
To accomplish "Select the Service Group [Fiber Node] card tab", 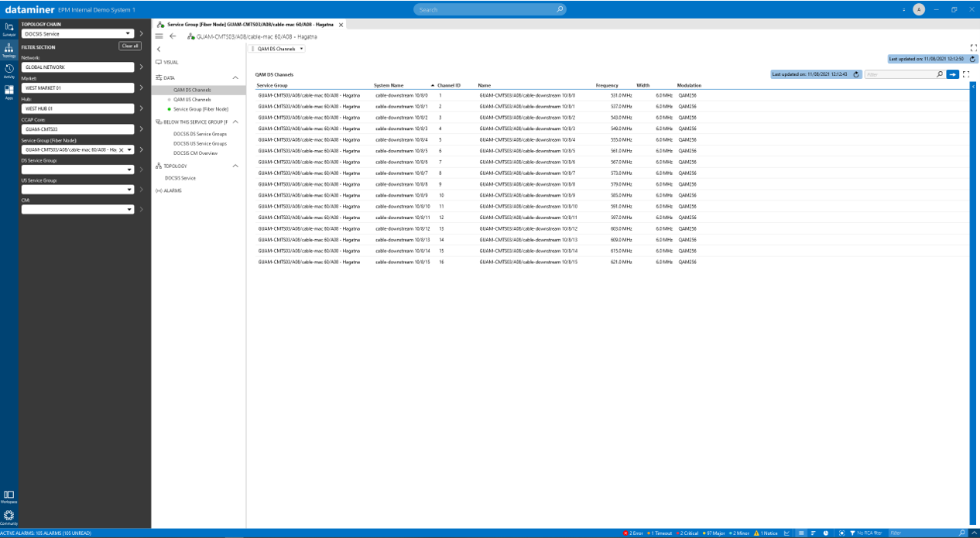I will (x=250, y=25).
